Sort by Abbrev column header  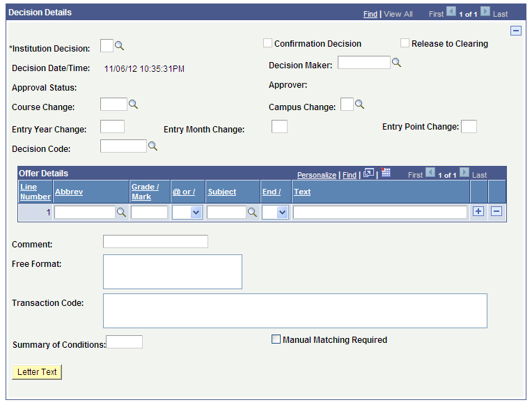69,192
